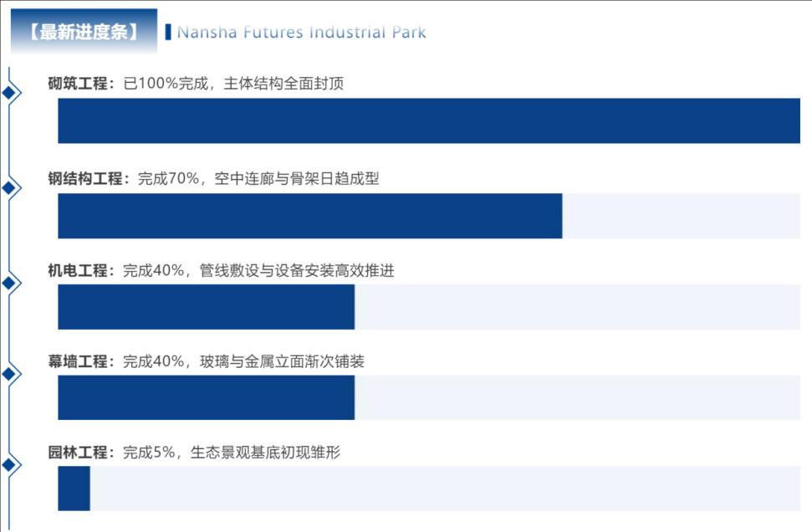Click the fully filled 砌筑工程 progress bar
Screen dimensions: 812x532
coord(428,120)
